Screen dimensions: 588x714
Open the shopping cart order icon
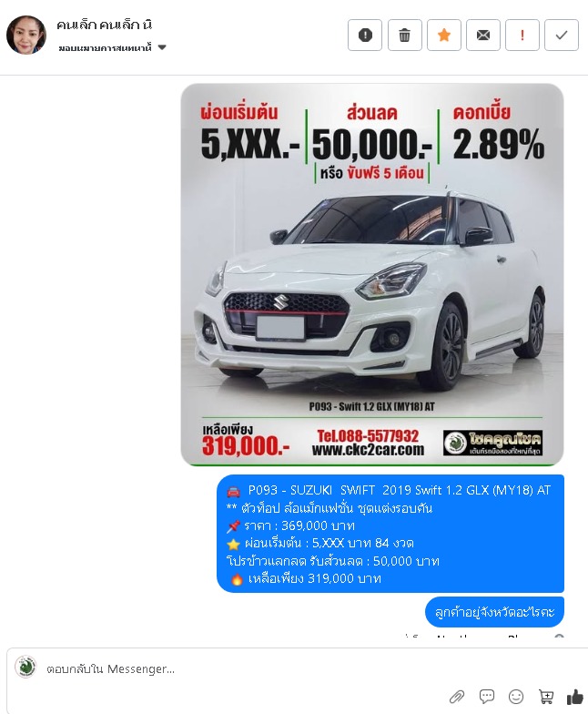tap(546, 696)
